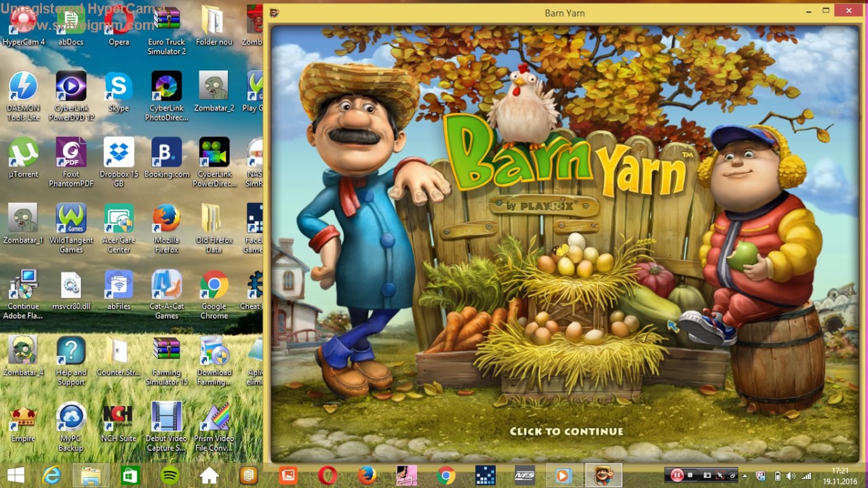This screenshot has height=488, width=868.
Task: Open the blue dotted app taskbar icon
Action: [485, 476]
